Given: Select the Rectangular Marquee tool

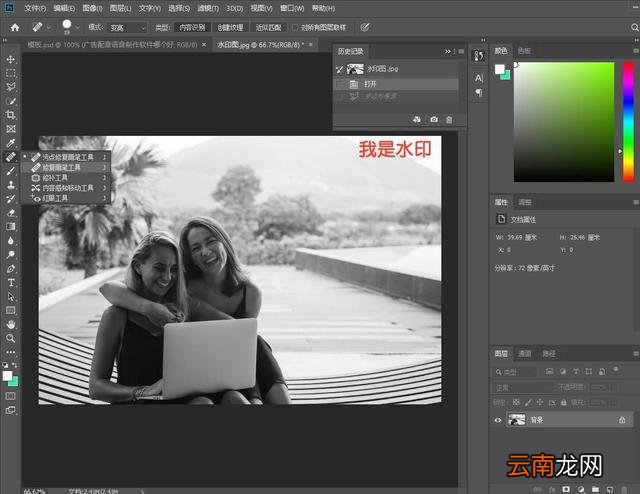Looking at the screenshot, I should click(x=11, y=73).
